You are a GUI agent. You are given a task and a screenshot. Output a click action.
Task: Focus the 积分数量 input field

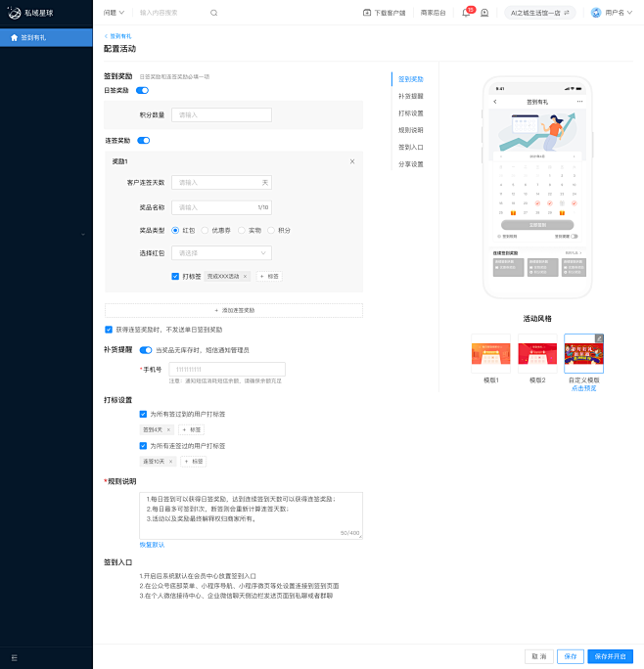221,114
